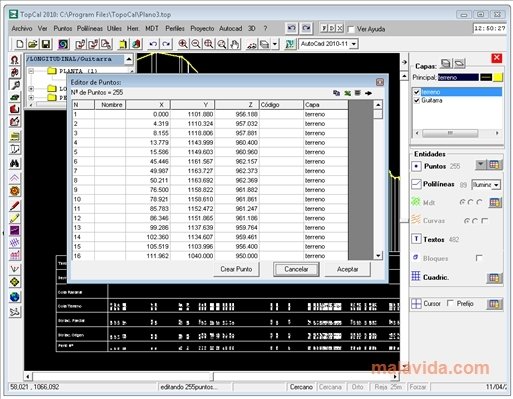
Task: Open the Puntos dropdown arrow button
Action: coord(480,164)
